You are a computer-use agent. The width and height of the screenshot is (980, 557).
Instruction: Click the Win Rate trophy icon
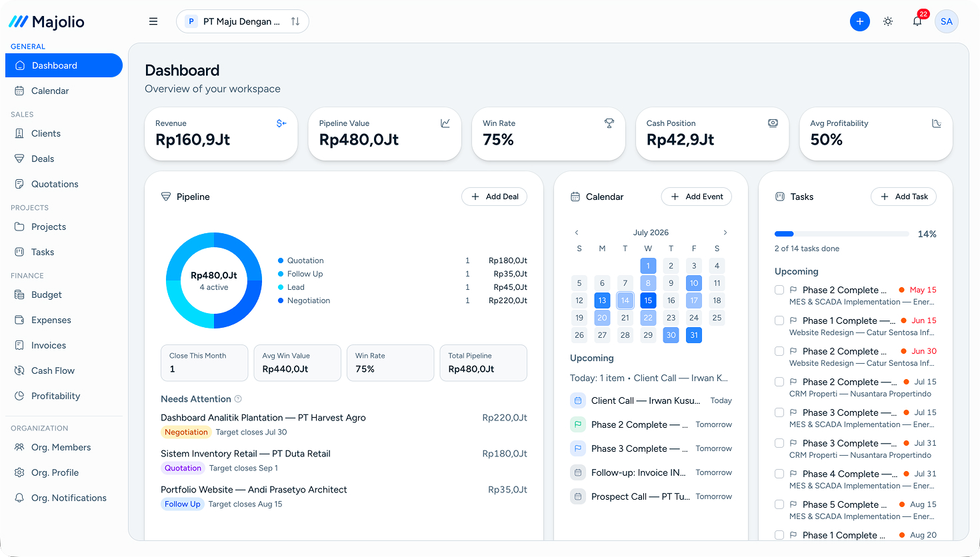609,123
